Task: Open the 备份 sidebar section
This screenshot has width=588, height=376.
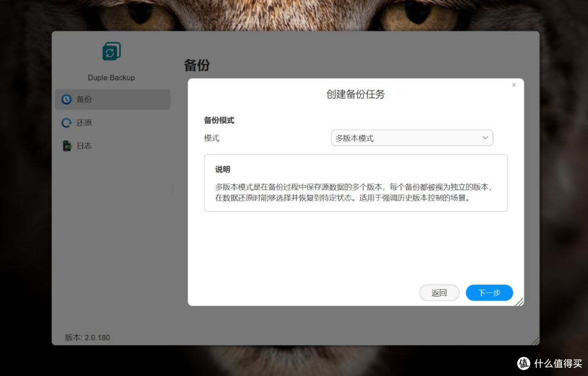Action: 113,100
